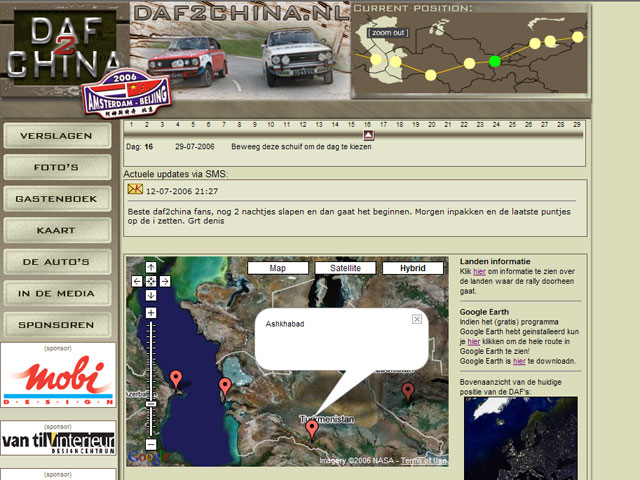Pan the map right with the arrow

(x=165, y=281)
